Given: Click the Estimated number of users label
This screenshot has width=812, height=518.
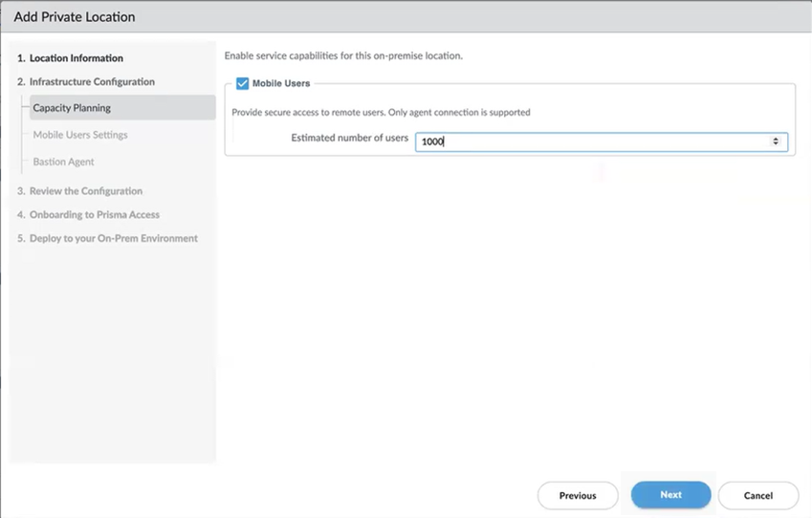Looking at the screenshot, I should tap(349, 139).
